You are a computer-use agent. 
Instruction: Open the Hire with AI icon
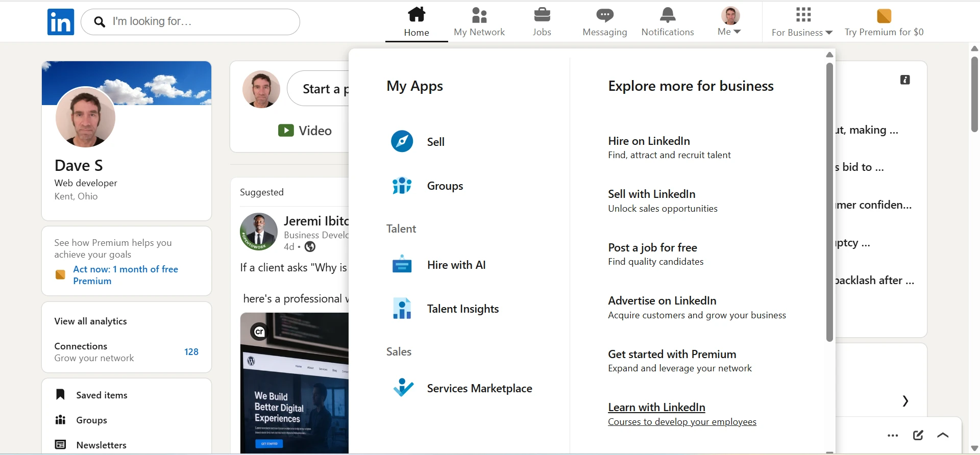point(402,264)
